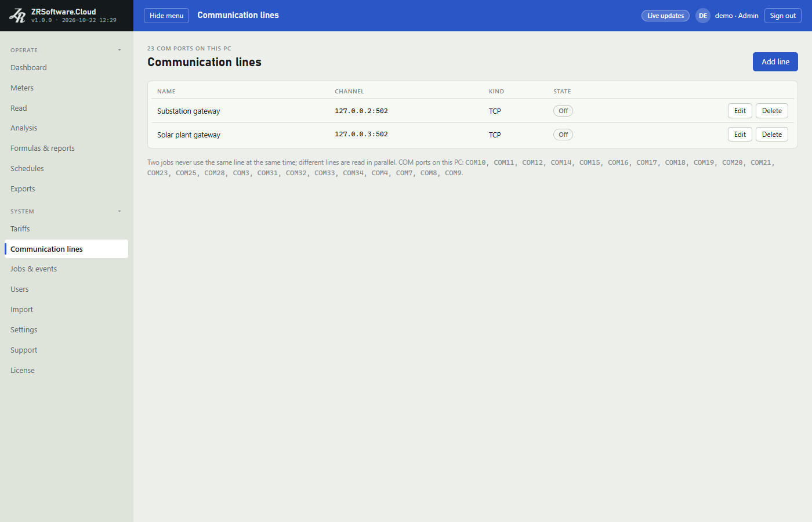Collapse the SYSTEM sidebar section
This screenshot has width=812, height=522.
pyautogui.click(x=67, y=211)
